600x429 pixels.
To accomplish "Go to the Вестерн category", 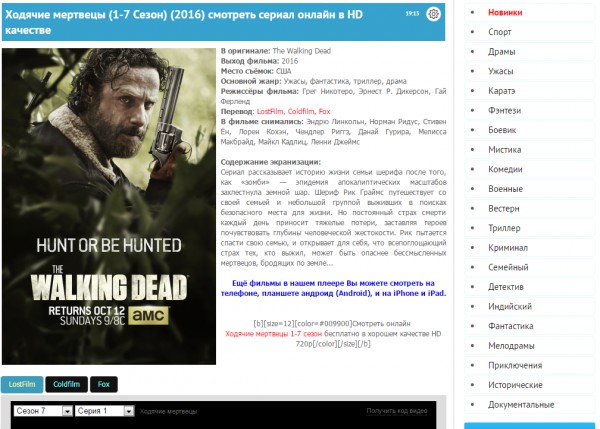I will point(504,209).
